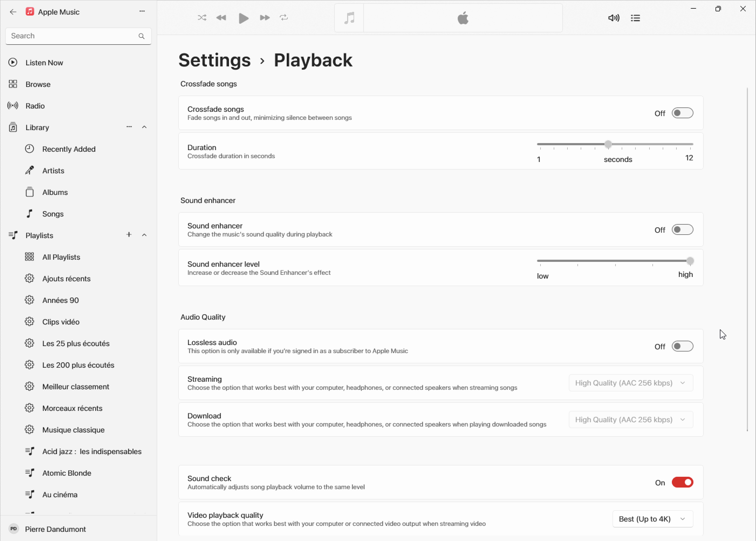Click the Acid jazz playlist icon
This screenshot has height=541, width=756.
click(30, 451)
